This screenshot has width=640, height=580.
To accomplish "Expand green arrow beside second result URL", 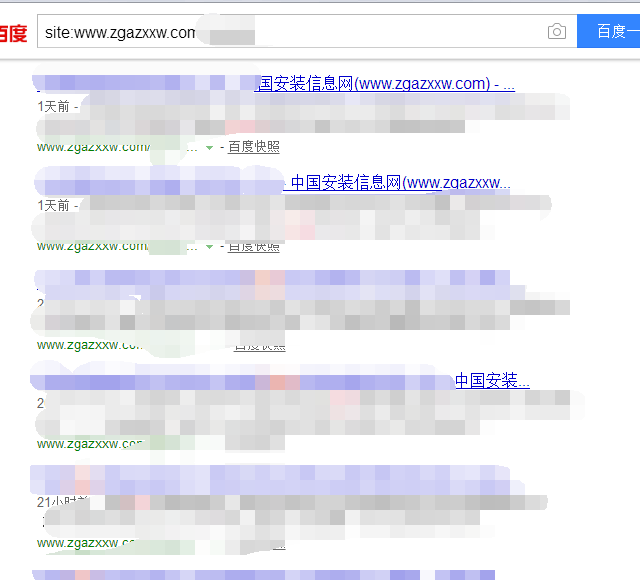I will (209, 247).
